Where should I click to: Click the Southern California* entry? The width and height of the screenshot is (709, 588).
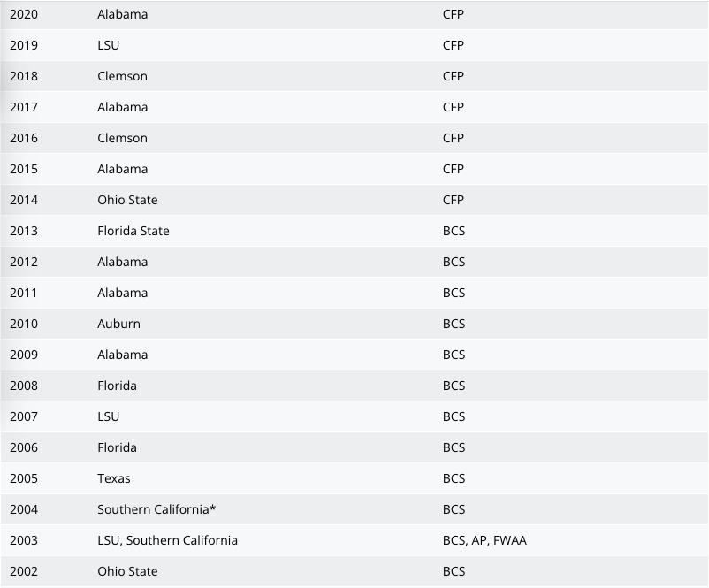tap(156, 509)
